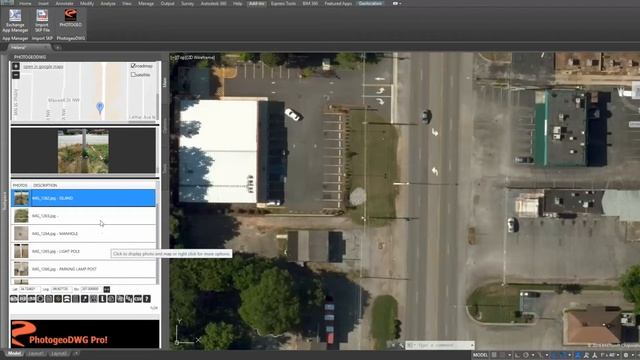The width and height of the screenshot is (640, 360).
Task: Select the MANHOLE photo row
Action: click(83, 233)
